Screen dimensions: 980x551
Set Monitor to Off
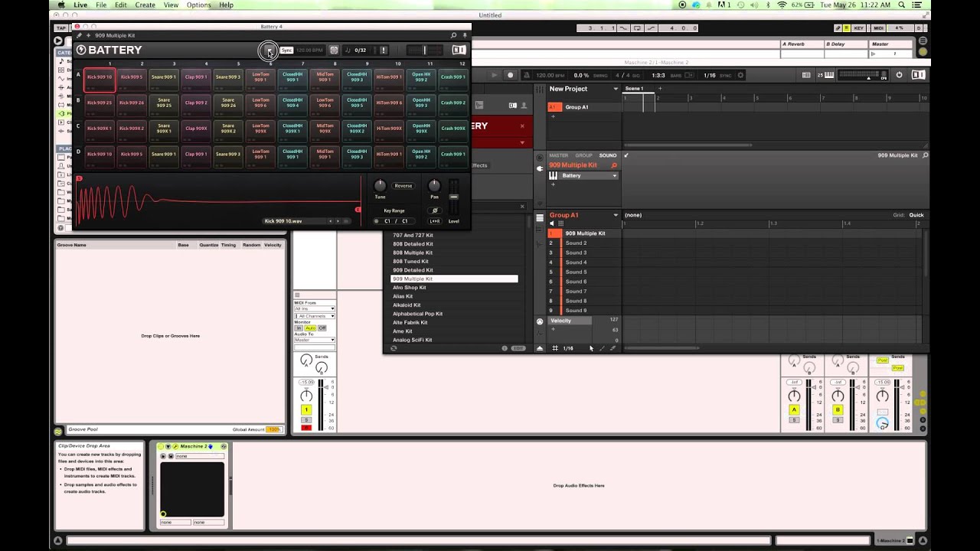click(322, 328)
